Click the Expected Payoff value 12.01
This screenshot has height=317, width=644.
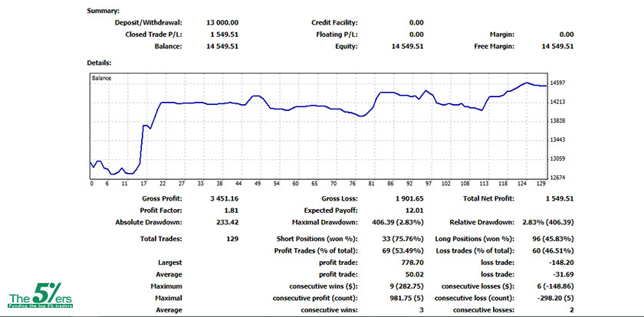pyautogui.click(x=413, y=210)
